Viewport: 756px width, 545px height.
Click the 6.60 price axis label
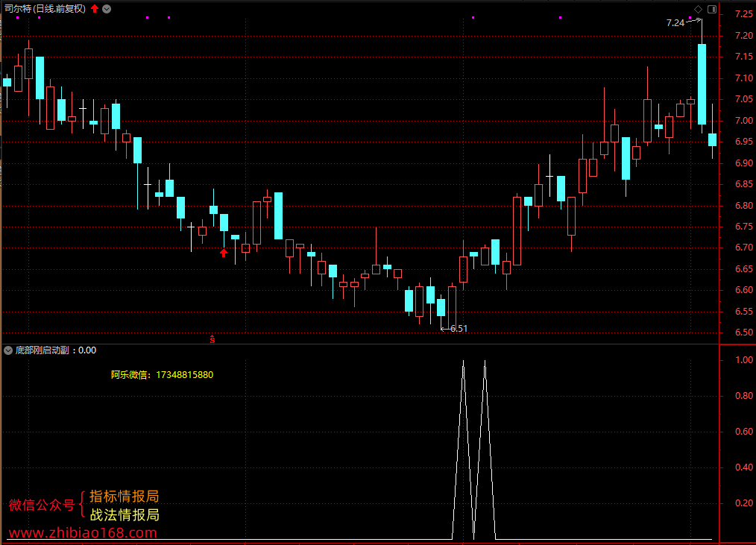point(744,289)
